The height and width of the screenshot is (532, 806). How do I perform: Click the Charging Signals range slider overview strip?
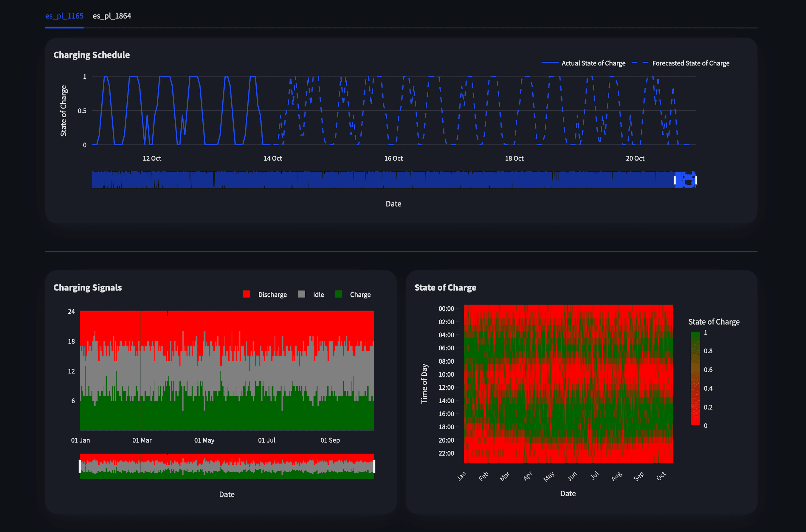(227, 466)
